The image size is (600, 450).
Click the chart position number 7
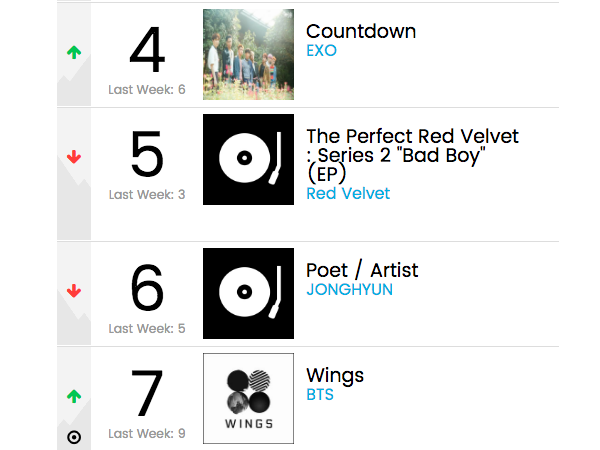click(x=147, y=394)
